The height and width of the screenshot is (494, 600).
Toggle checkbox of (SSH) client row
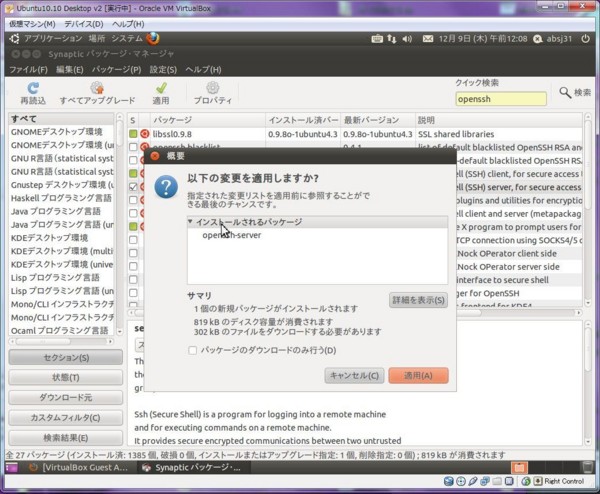tap(133, 173)
